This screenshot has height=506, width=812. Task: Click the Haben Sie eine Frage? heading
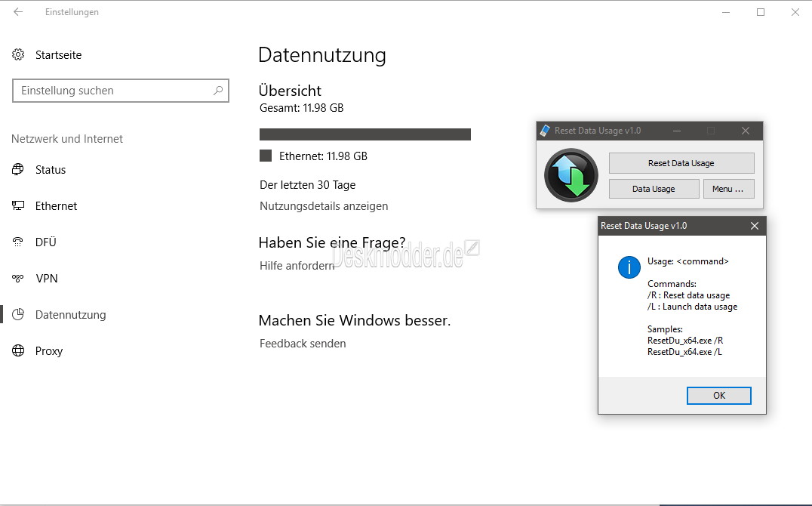pyautogui.click(x=332, y=242)
